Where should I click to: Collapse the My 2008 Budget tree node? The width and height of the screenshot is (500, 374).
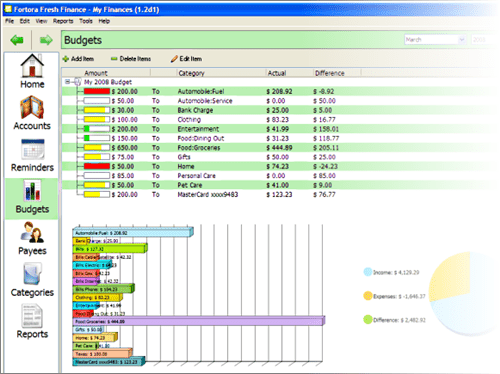[x=67, y=82]
